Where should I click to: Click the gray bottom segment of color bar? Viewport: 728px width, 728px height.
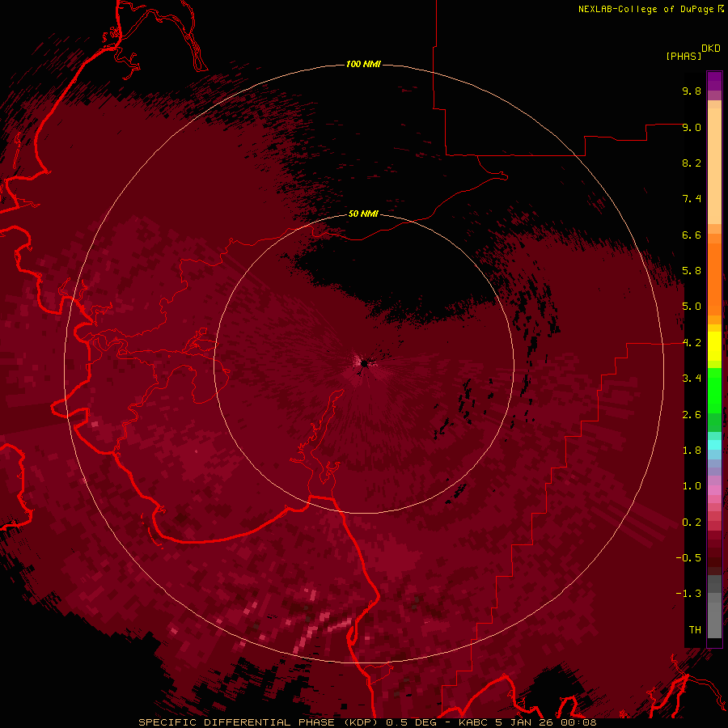(714, 617)
